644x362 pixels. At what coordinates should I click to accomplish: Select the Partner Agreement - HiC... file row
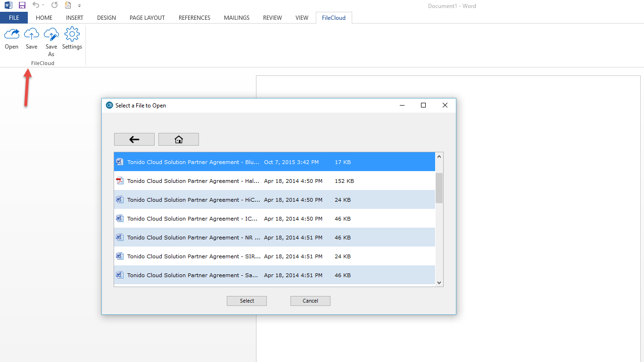click(x=274, y=200)
